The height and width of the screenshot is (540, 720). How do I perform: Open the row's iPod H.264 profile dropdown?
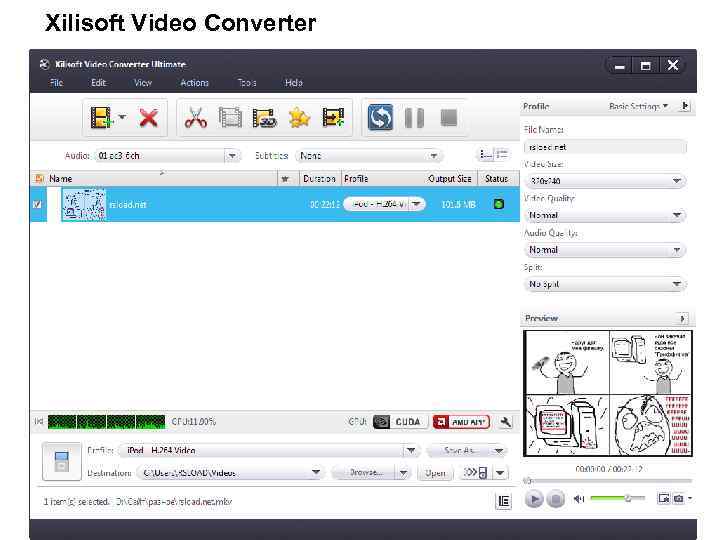tap(416, 203)
